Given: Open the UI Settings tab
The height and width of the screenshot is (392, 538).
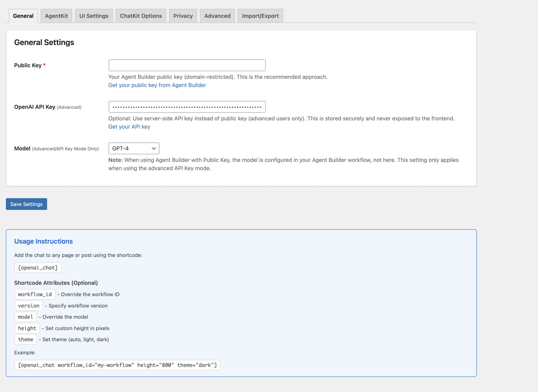Looking at the screenshot, I should (94, 16).
